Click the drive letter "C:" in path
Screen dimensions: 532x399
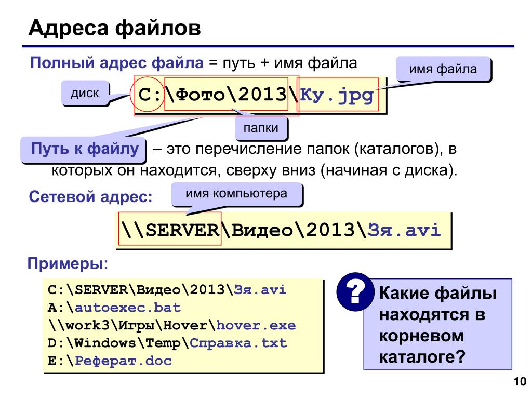coord(149,95)
